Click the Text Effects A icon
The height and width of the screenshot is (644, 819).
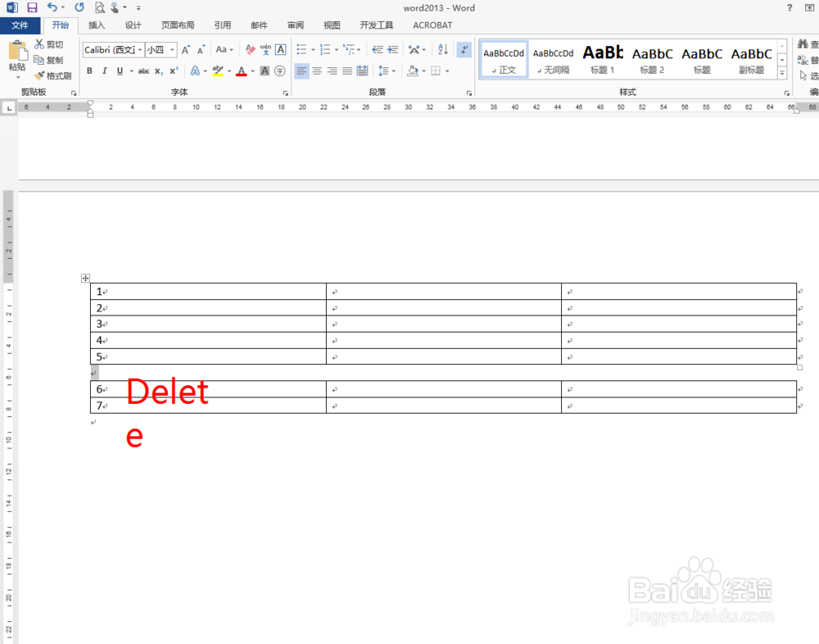point(195,70)
